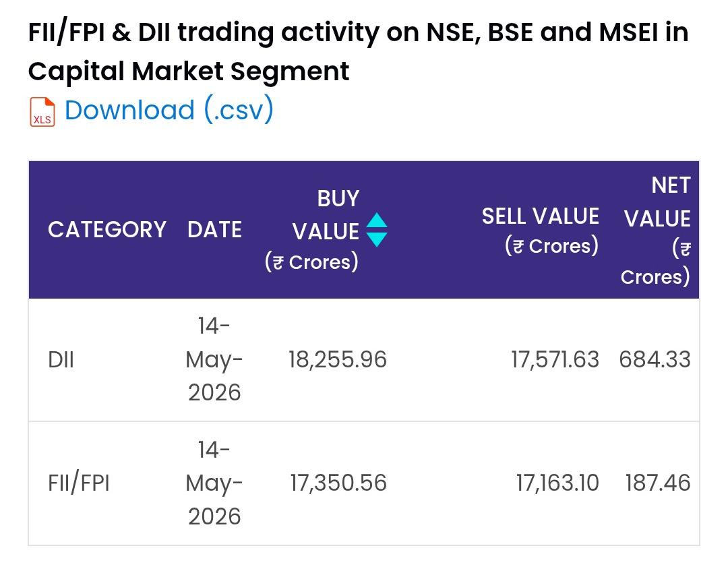Click the DATE column header

[214, 229]
